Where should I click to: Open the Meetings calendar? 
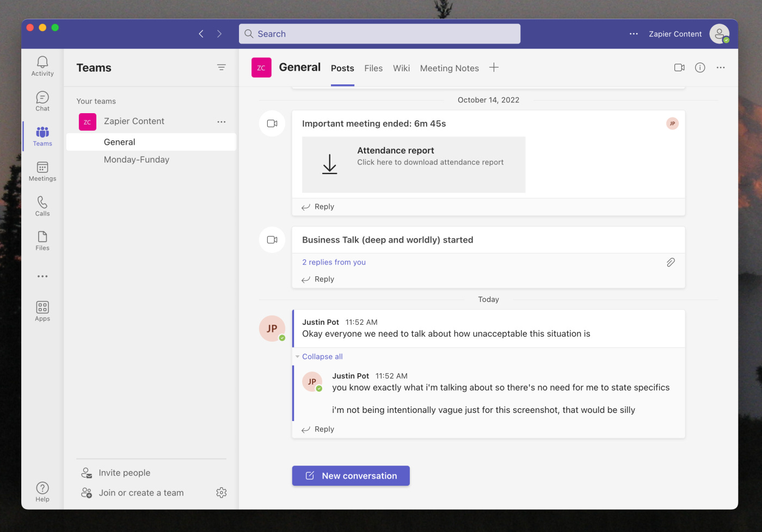pos(42,171)
